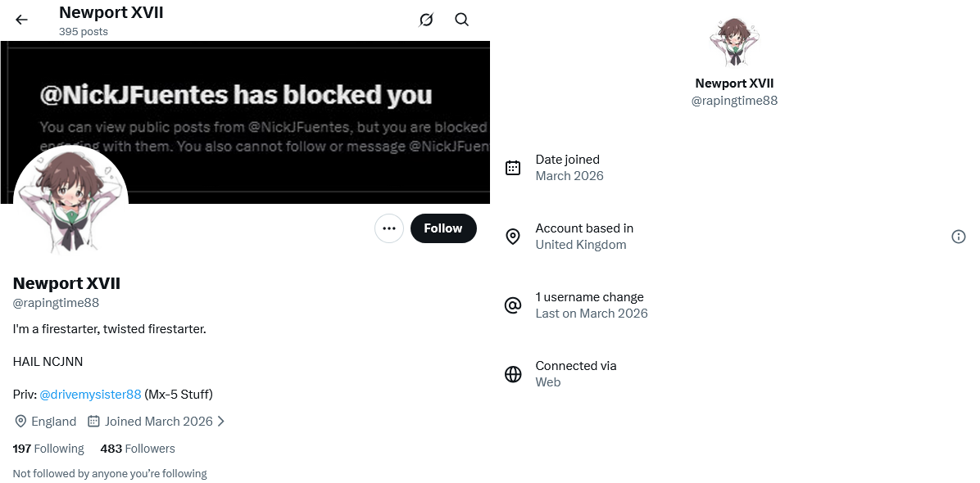This screenshot has height=483, width=980.
Task: Open the Grok profile summary icon
Action: tap(425, 20)
